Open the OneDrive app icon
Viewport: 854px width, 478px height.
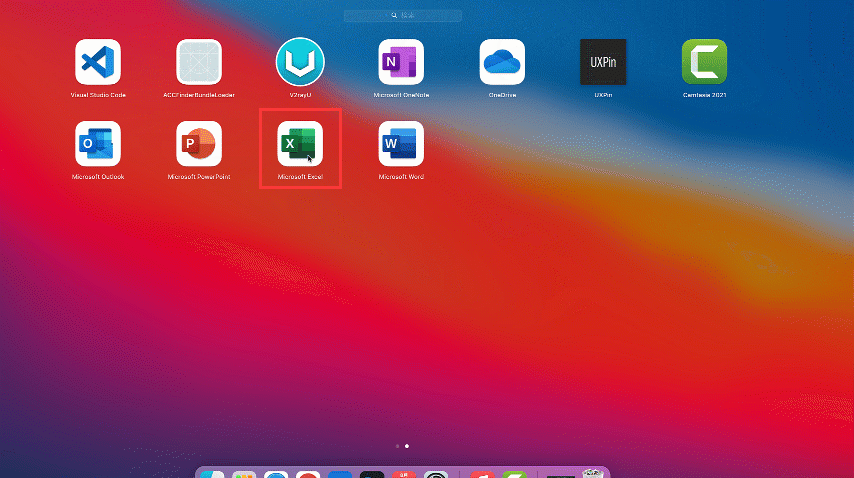point(502,62)
